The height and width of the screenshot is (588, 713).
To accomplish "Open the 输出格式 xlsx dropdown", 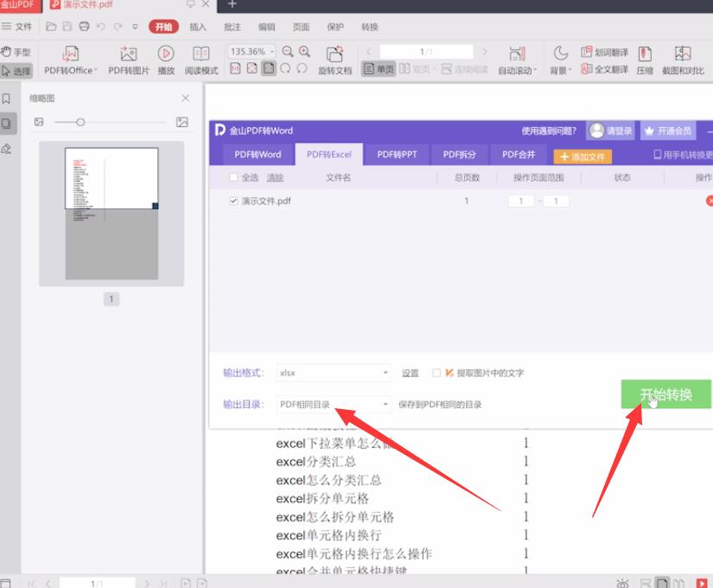I will click(x=334, y=373).
